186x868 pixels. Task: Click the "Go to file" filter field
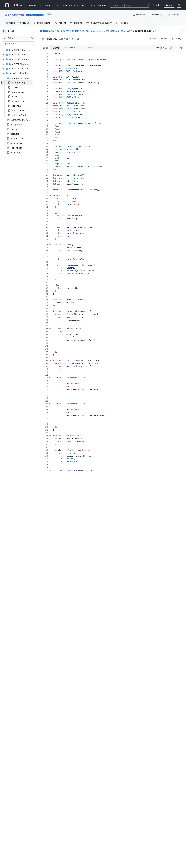19,44
